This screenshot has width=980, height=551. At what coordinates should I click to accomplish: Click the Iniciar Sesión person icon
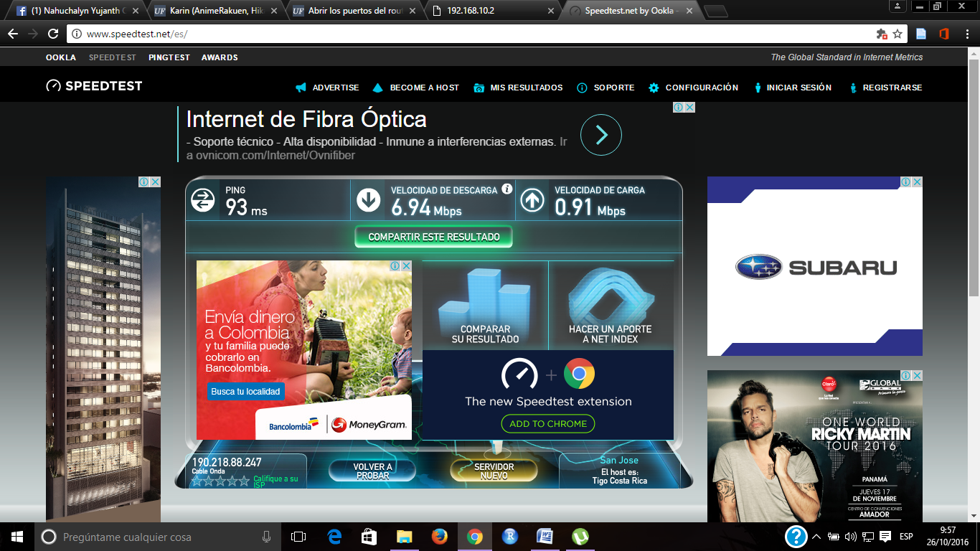[x=758, y=88]
